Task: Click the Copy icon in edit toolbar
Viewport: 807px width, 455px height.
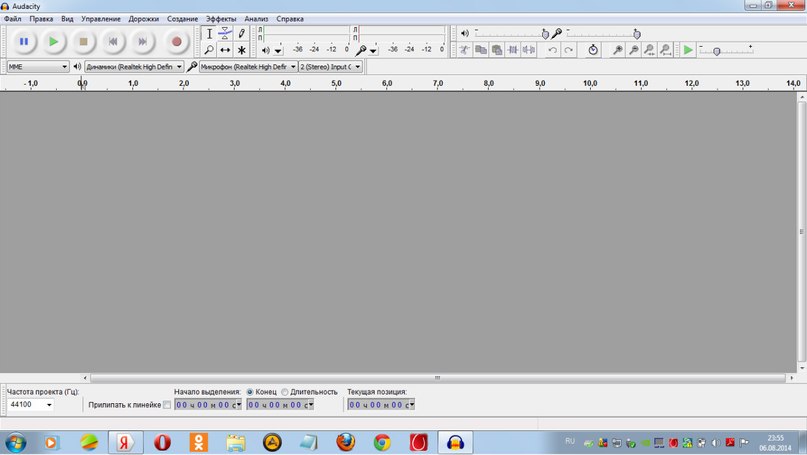Action: tap(481, 50)
